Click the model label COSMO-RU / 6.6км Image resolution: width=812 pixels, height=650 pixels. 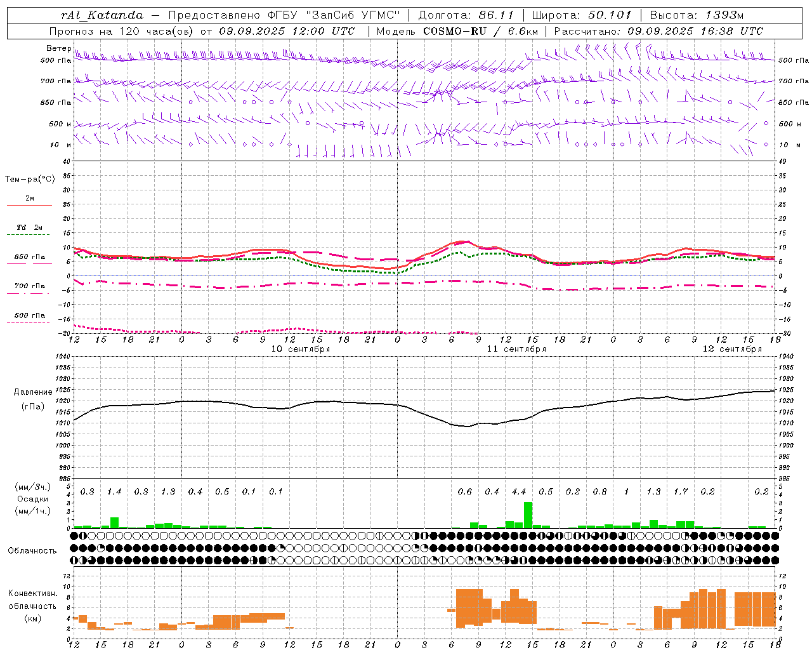click(481, 31)
